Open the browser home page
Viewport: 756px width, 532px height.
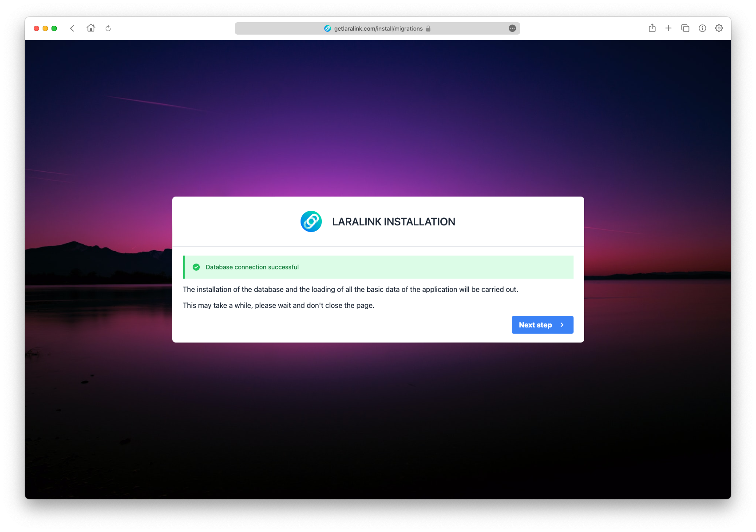click(x=91, y=28)
